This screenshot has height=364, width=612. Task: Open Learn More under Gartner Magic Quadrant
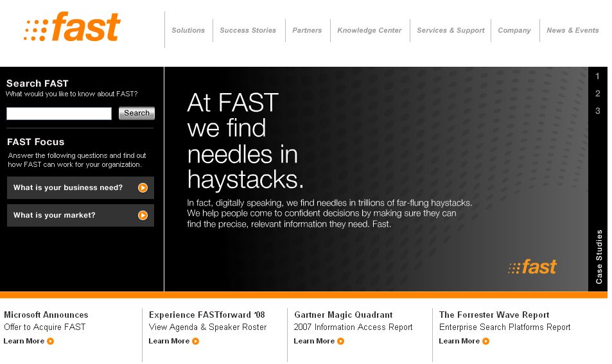click(x=314, y=341)
